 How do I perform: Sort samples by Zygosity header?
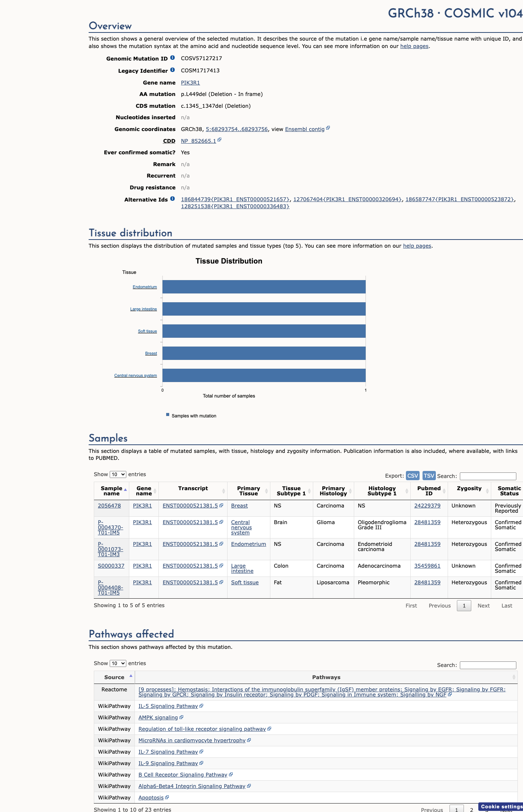point(469,491)
